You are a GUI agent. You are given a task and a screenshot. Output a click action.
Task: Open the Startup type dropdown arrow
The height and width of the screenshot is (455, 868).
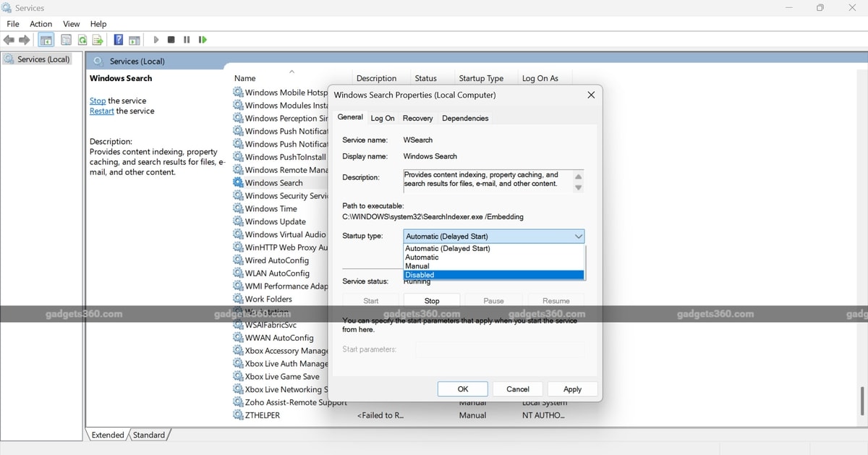[577, 236]
